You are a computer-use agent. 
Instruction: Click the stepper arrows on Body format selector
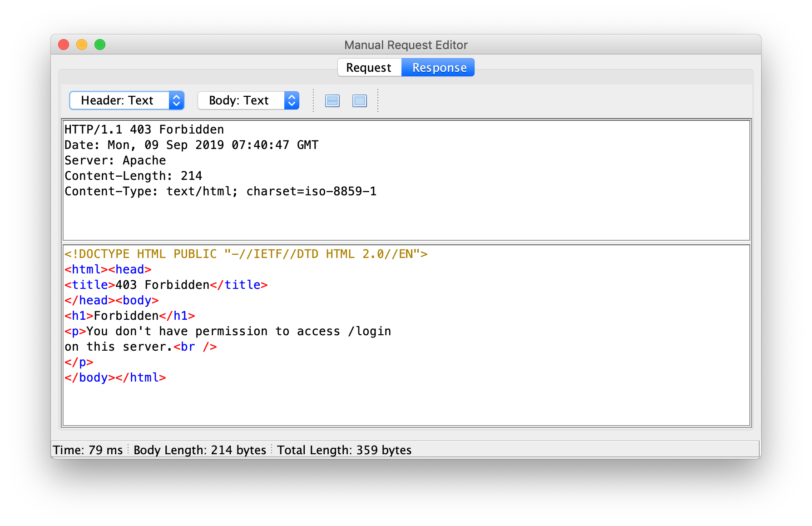(291, 100)
